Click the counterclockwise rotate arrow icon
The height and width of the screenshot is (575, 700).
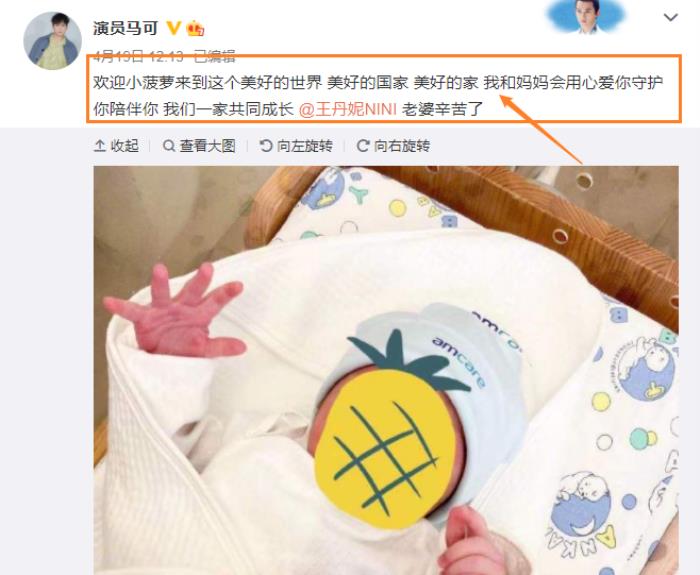[x=266, y=146]
